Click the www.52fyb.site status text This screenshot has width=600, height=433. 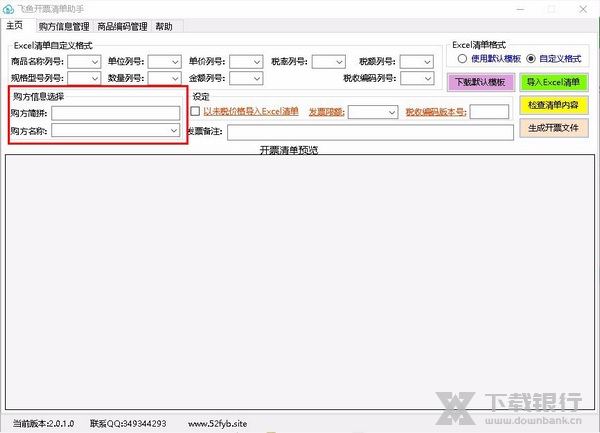217,423
